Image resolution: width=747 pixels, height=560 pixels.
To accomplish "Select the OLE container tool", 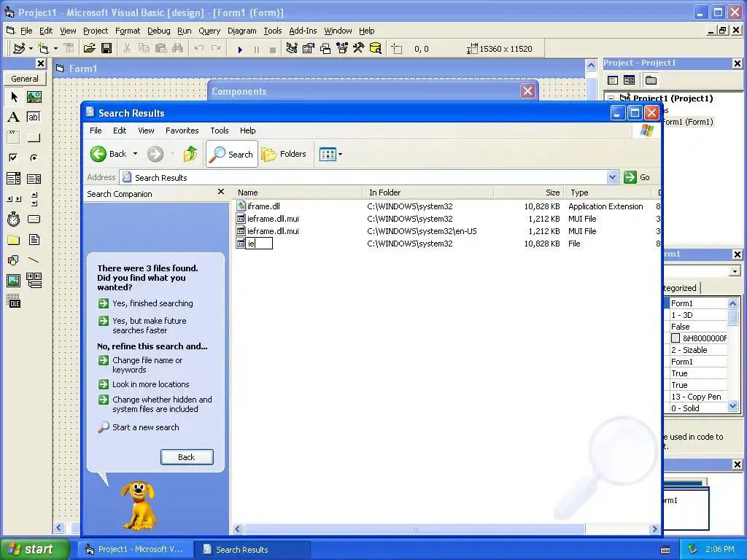I will point(14,301).
